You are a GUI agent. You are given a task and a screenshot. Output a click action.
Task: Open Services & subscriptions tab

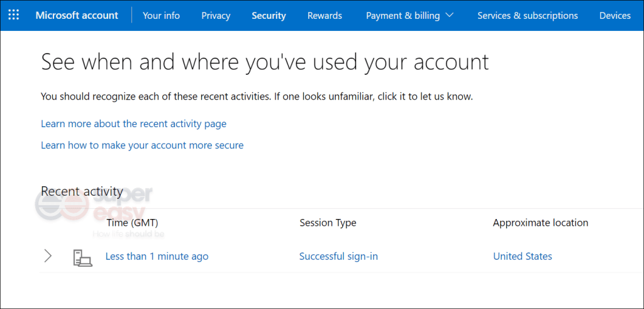coord(528,16)
